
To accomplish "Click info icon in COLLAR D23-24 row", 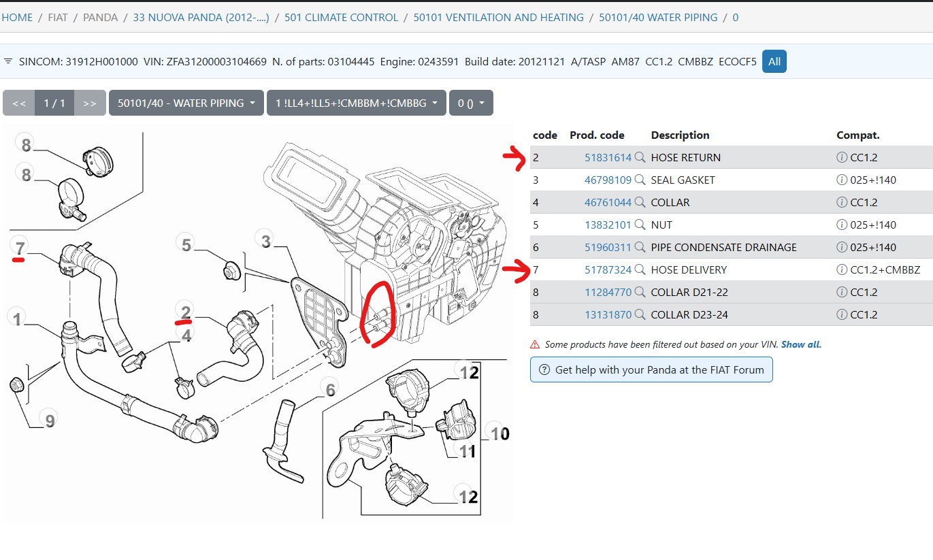I will tap(842, 314).
